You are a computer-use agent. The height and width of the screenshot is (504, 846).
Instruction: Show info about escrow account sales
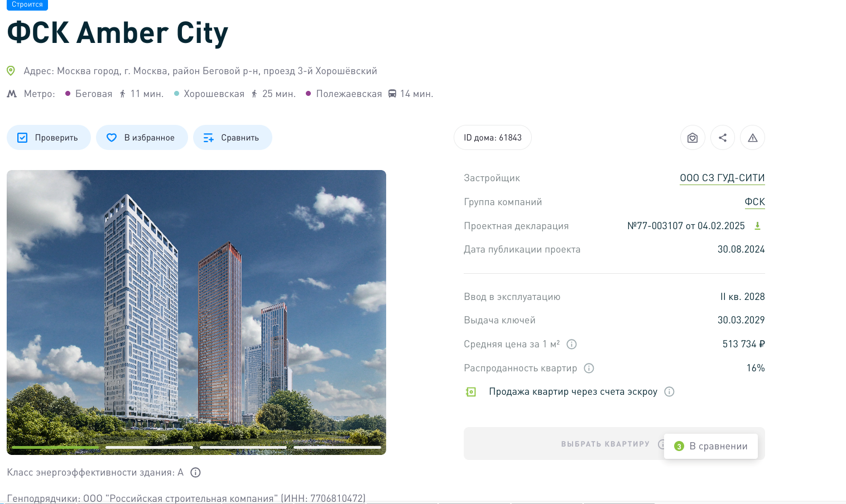[669, 392]
